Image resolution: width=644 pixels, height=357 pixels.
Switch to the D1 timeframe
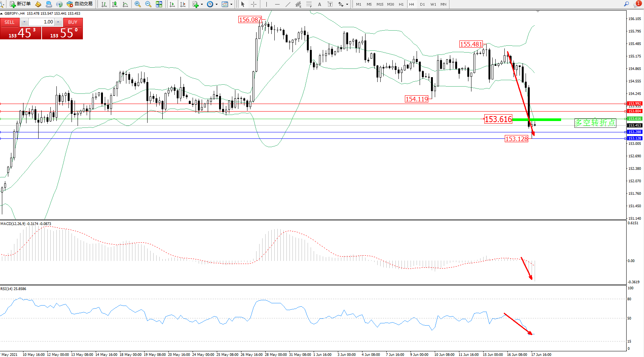[x=422, y=5]
